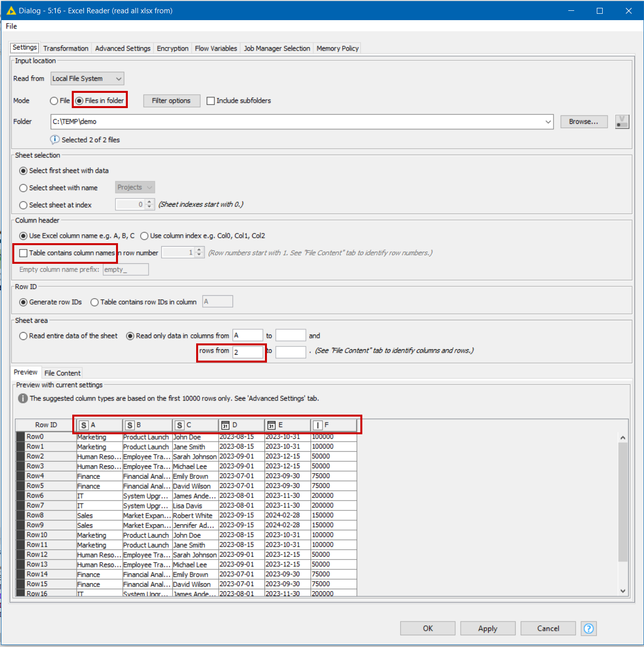Click the date type icon of column E

tap(271, 425)
